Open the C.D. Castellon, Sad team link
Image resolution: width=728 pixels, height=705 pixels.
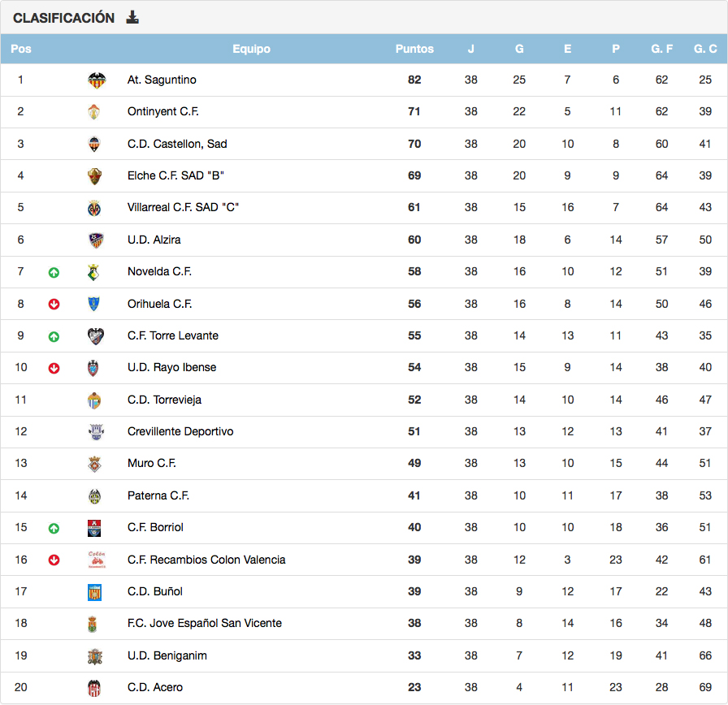177,144
